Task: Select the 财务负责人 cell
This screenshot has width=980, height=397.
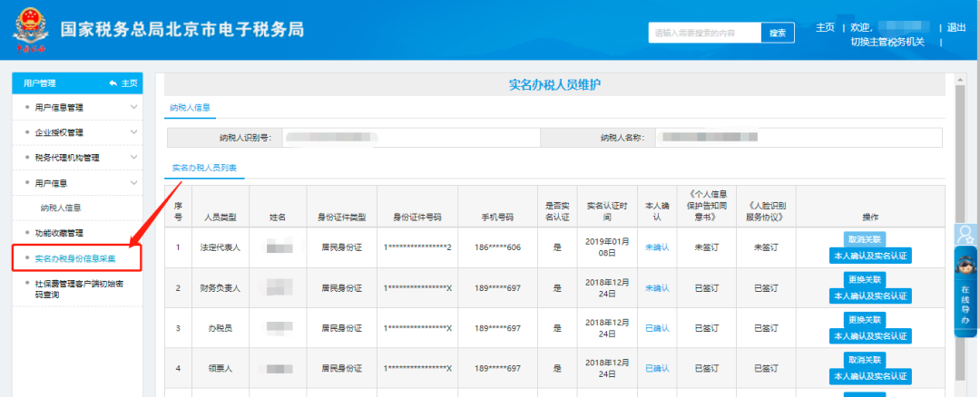Action: (220, 287)
